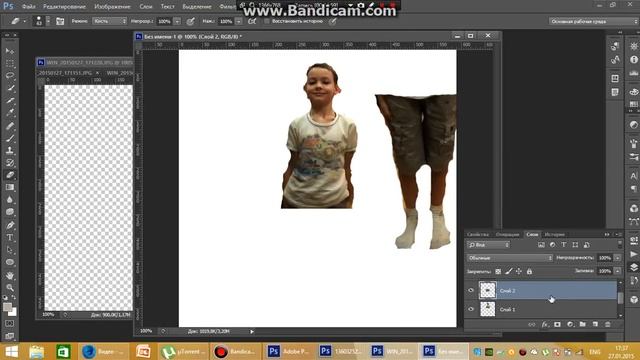Select the Path Selection tool
Viewport: 640px width, 360px height.
tap(10, 250)
